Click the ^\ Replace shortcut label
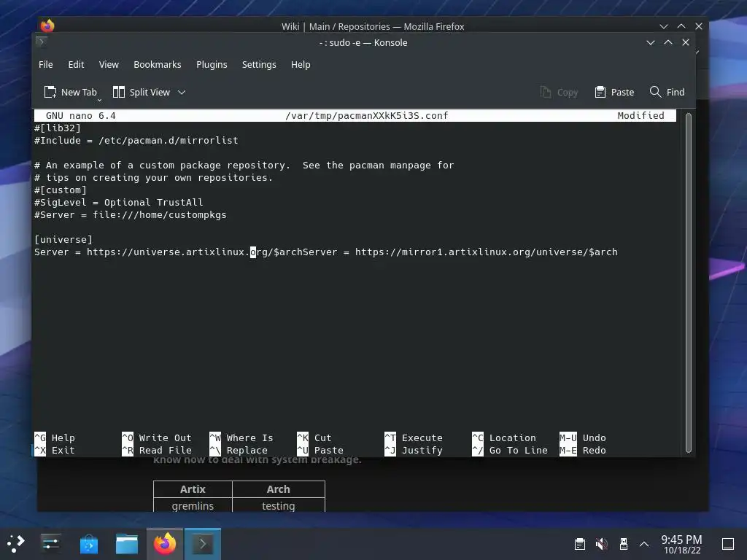Image resolution: width=747 pixels, height=560 pixels. (x=239, y=450)
